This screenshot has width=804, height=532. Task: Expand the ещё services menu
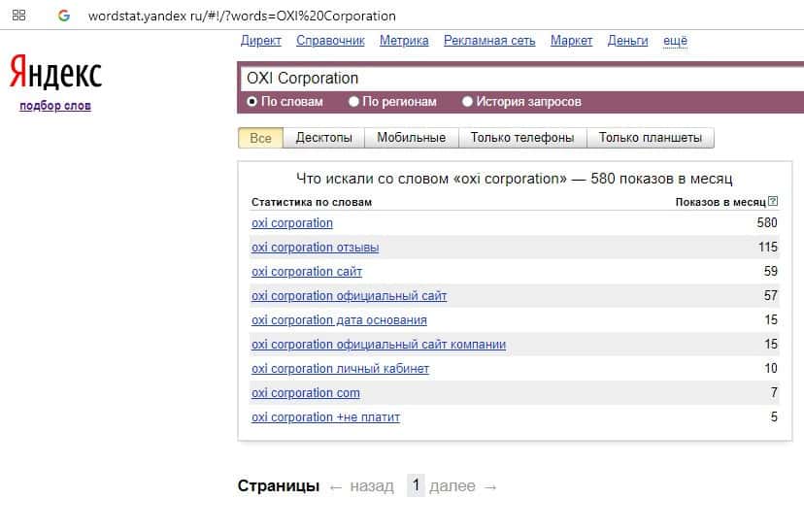(x=675, y=41)
